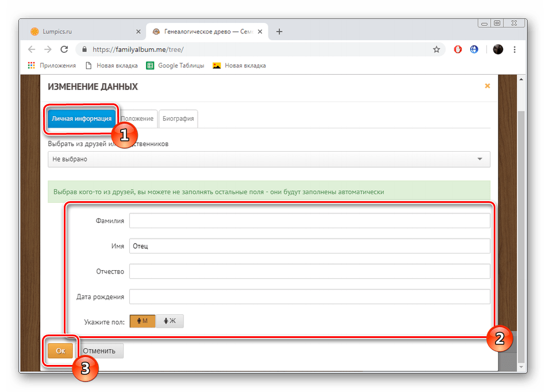The width and height of the screenshot is (546, 392).
Task: Click page scrollbar up arrow
Action: pos(521,79)
